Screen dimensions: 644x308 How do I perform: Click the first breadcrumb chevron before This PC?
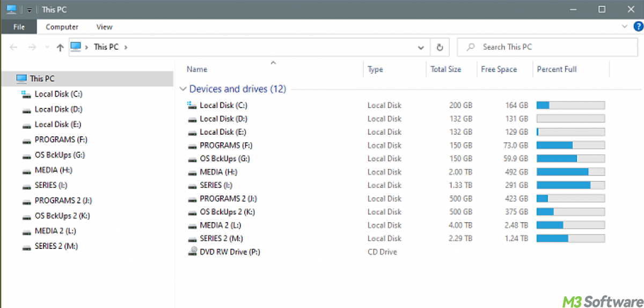coord(86,47)
